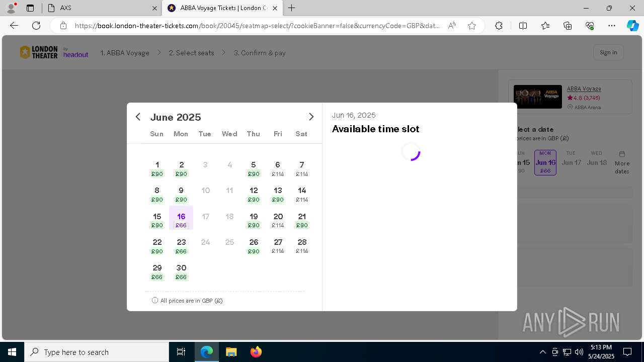
Task: Launch Microsoft Edge from taskbar
Action: pos(207,352)
